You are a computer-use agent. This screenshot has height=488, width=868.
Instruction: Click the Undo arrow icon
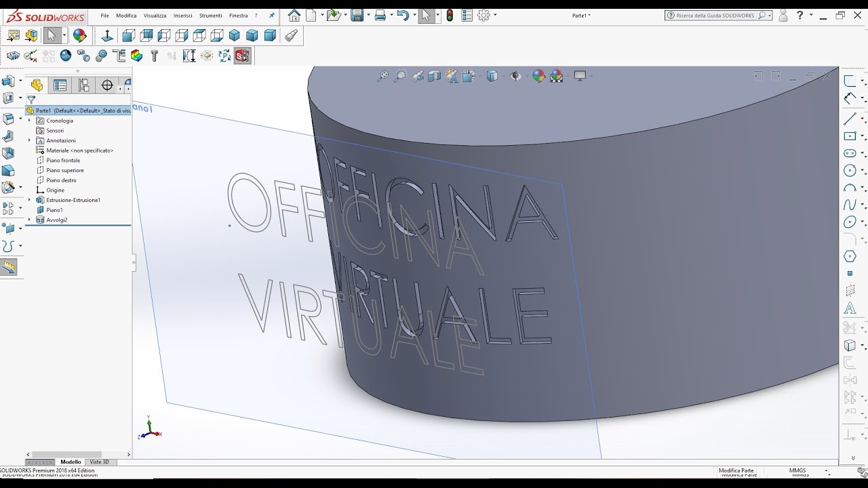[403, 15]
